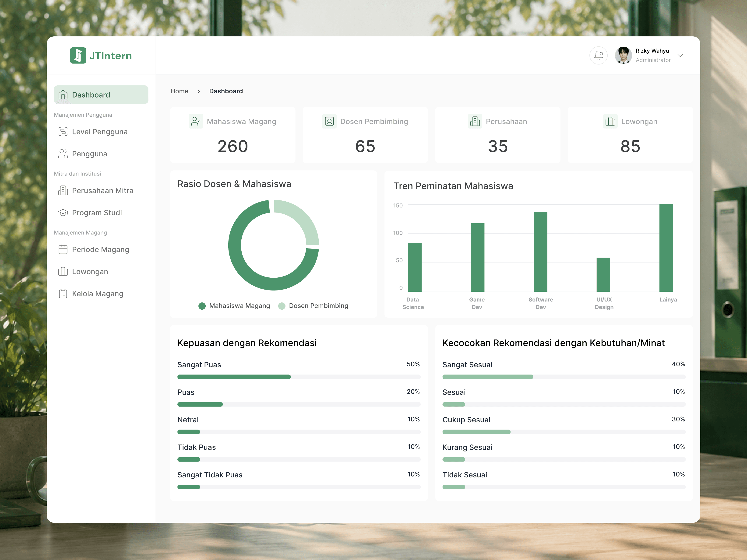
Task: Click the Dashboard home icon in sidebar
Action: pyautogui.click(x=63, y=95)
